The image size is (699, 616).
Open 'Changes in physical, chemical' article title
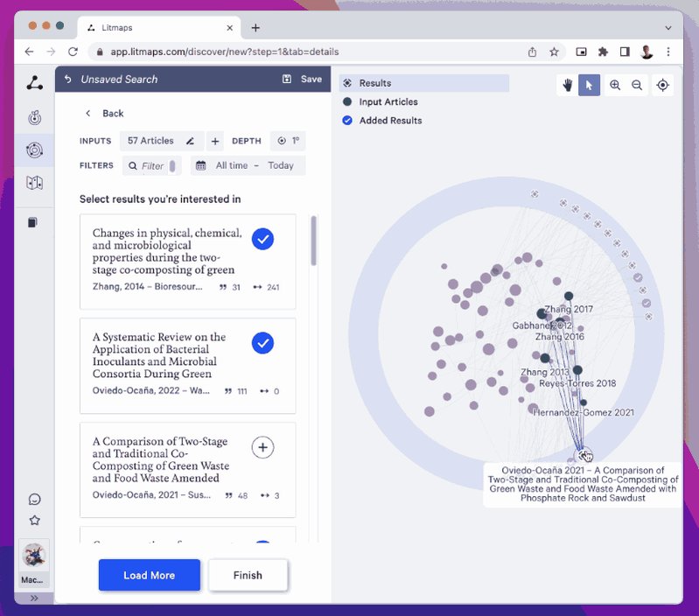[x=167, y=251]
